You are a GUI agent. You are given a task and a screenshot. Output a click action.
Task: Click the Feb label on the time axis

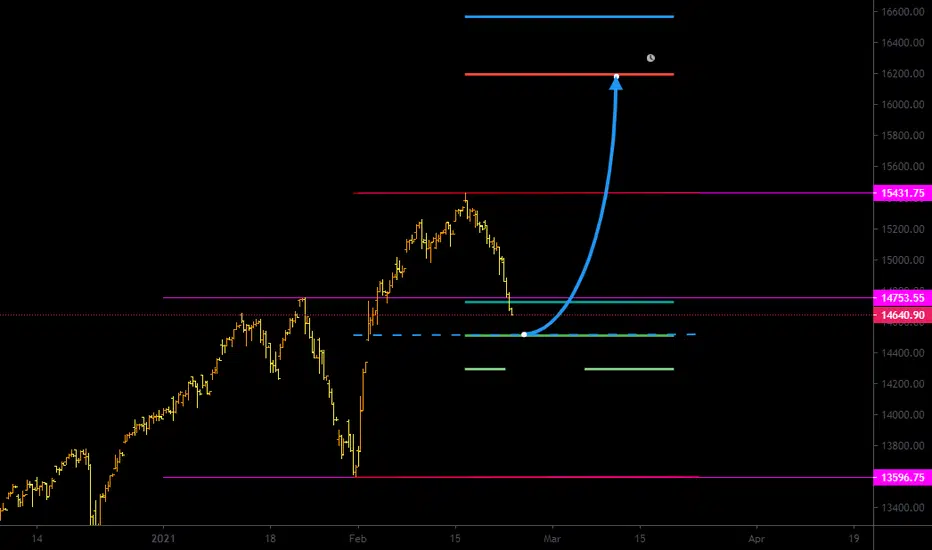358,539
